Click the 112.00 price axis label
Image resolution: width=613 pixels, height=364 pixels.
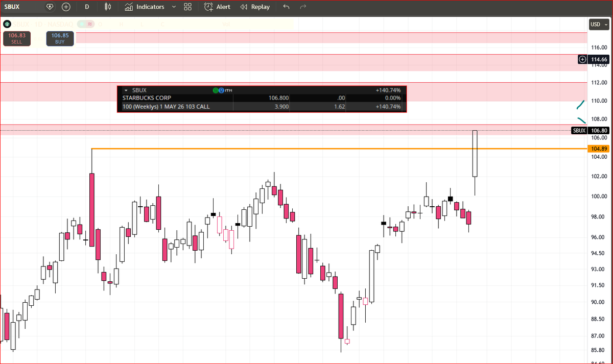pyautogui.click(x=599, y=82)
